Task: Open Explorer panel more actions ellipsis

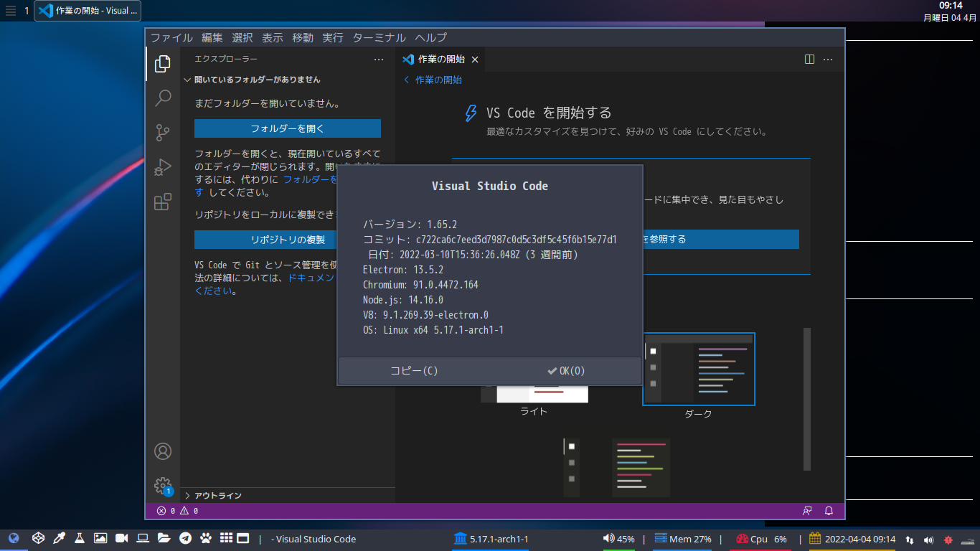Action: tap(379, 60)
